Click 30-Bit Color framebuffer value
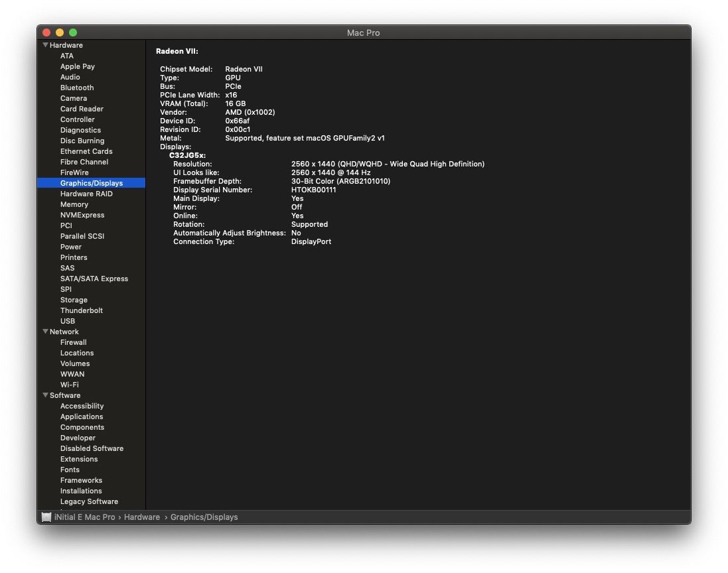The image size is (728, 573). 341,182
